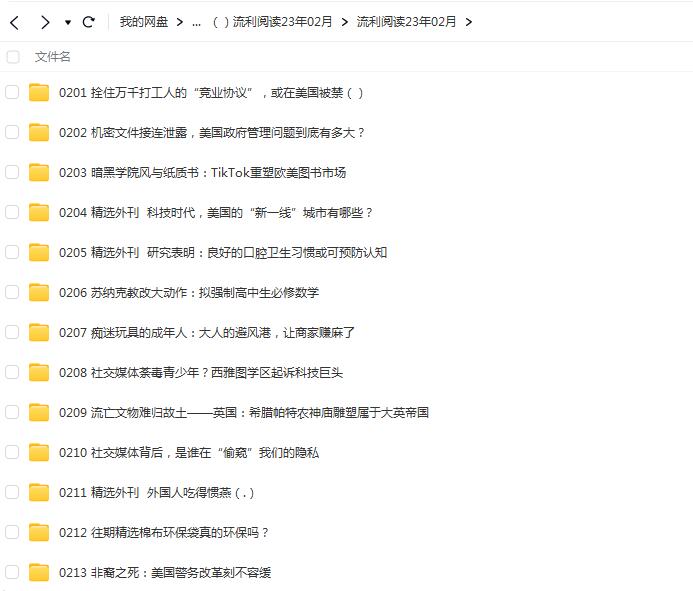Click the folder icon of 0202
Viewport: 693px width, 591px height.
(39, 132)
